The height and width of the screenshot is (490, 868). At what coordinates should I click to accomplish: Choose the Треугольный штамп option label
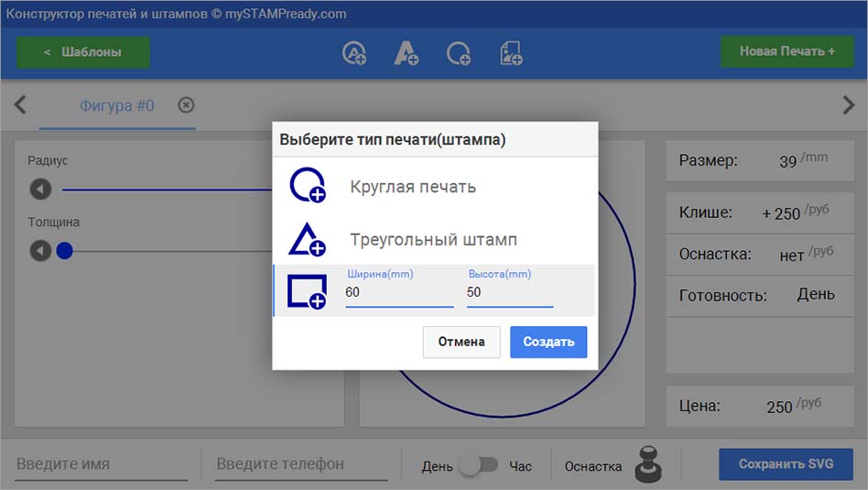click(x=433, y=240)
